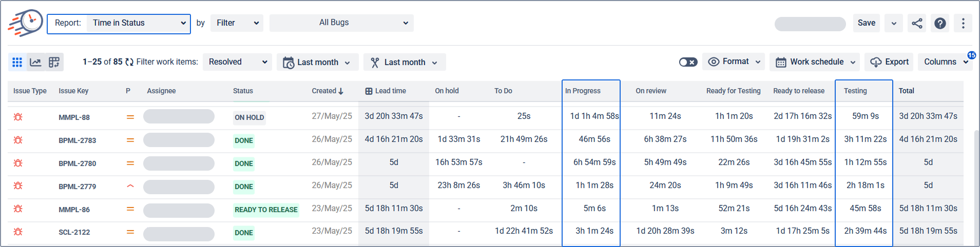The width and height of the screenshot is (980, 247).
Task: Click the On review column header
Action: [x=651, y=91]
